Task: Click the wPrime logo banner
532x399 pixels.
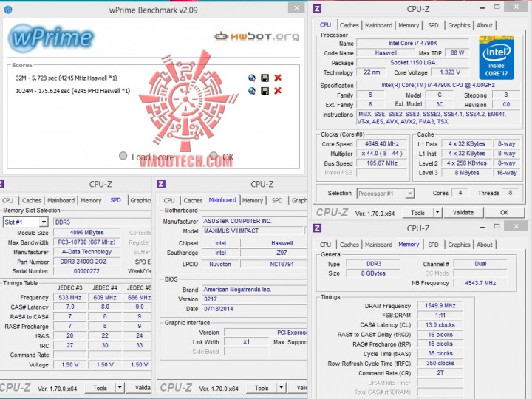Action: click(51, 38)
